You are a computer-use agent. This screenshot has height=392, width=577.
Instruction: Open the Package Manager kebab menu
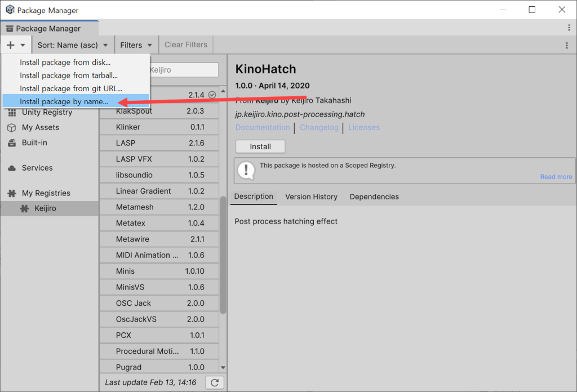(x=569, y=27)
